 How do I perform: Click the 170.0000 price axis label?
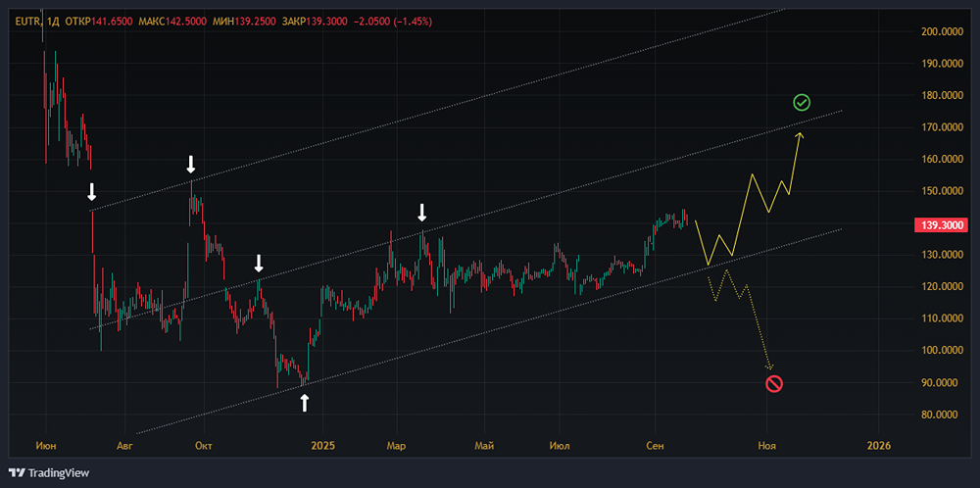941,127
